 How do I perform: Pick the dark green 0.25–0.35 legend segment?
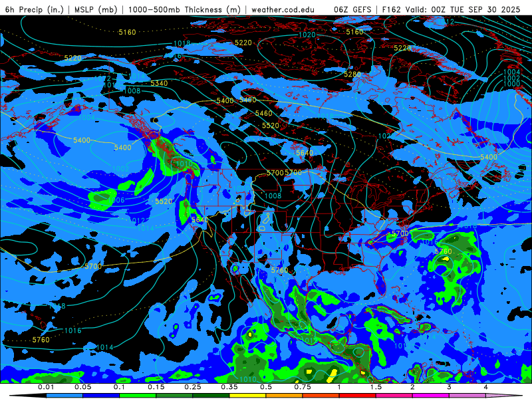point(211,396)
